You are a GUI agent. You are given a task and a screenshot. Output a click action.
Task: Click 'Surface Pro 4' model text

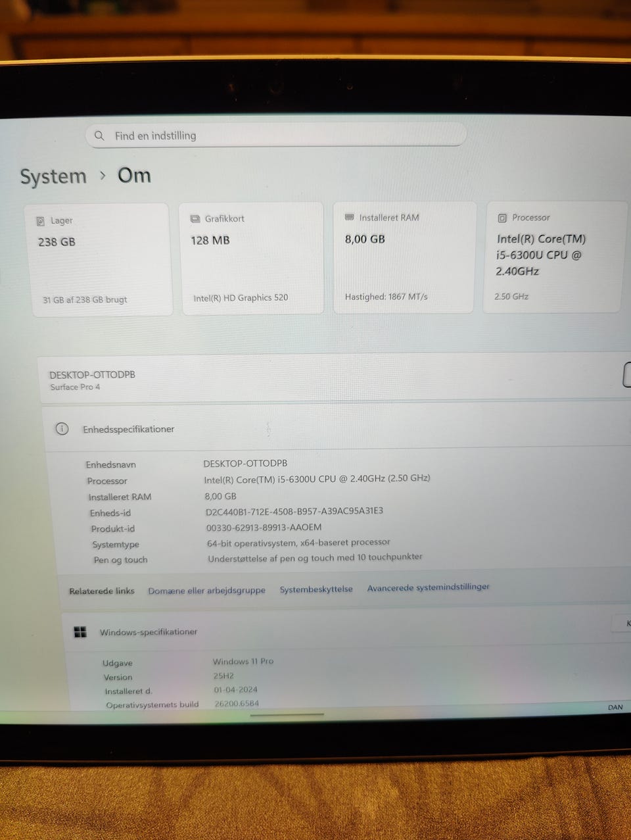coord(76,387)
